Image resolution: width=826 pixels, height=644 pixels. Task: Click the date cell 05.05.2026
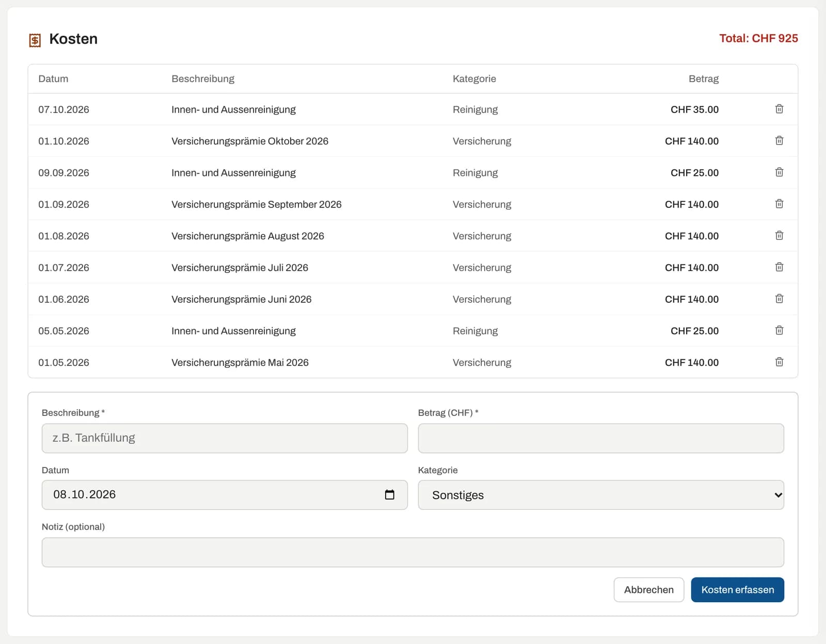(63, 331)
